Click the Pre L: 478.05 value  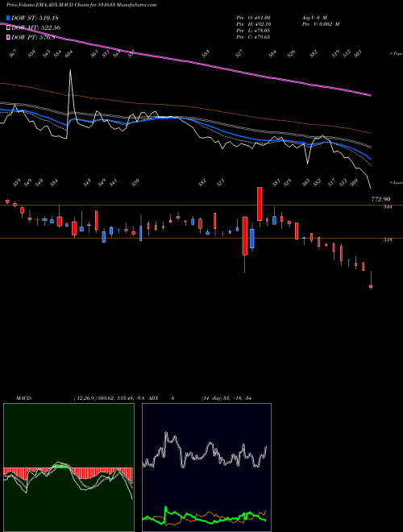(x=253, y=31)
